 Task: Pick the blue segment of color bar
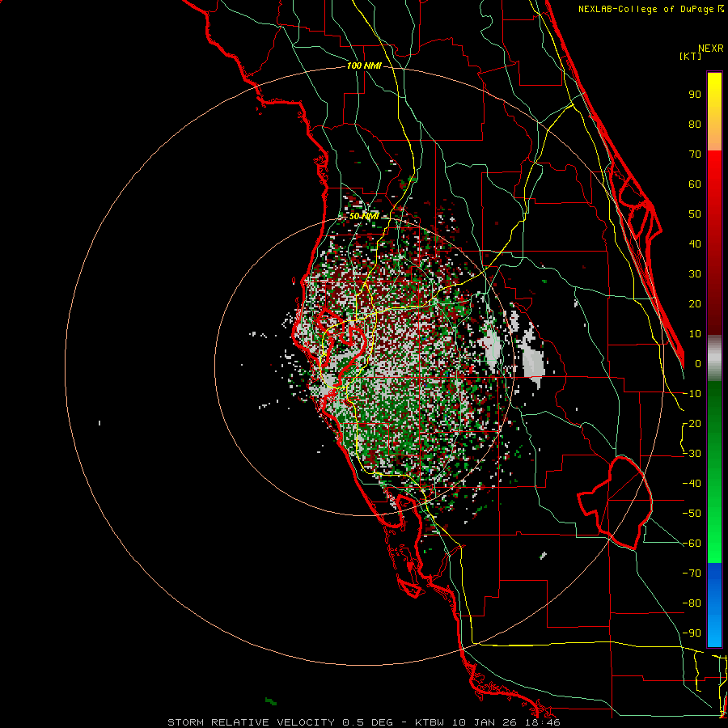(x=714, y=605)
